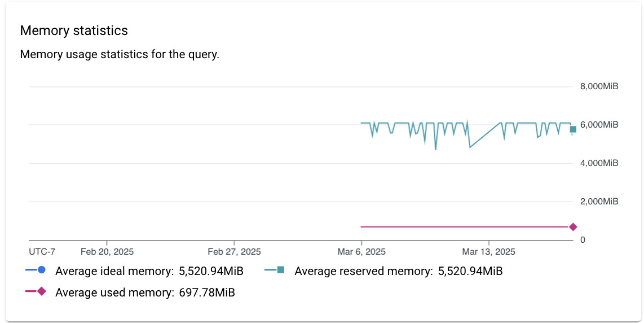Click the 5,520.94MiB value beside Average ideal memory

pos(211,271)
